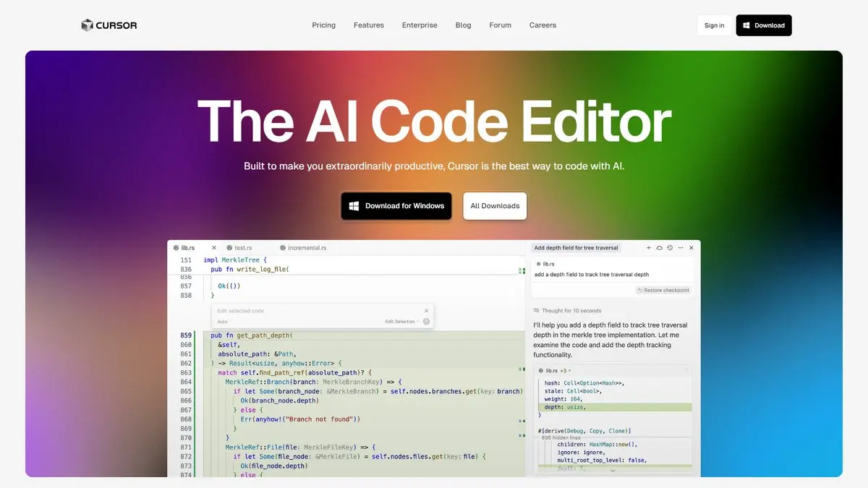Open the Edit Selection dropdown

click(x=401, y=322)
